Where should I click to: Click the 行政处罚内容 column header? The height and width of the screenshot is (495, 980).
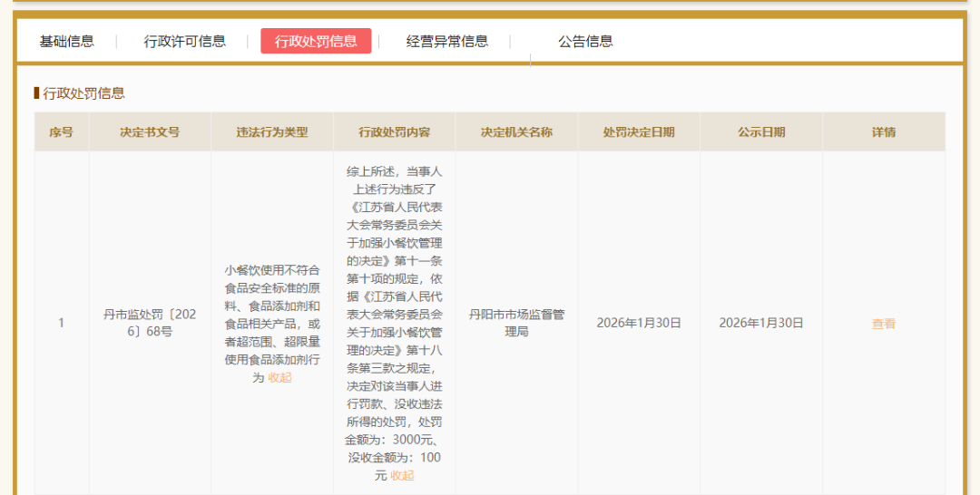(394, 132)
